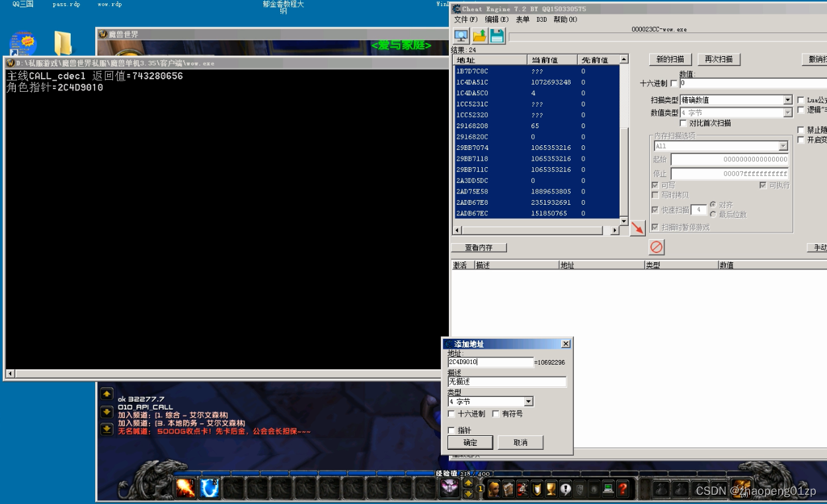Viewport: 827px width, 504px height.
Task: Click the open file folder icon
Action: coord(479,36)
